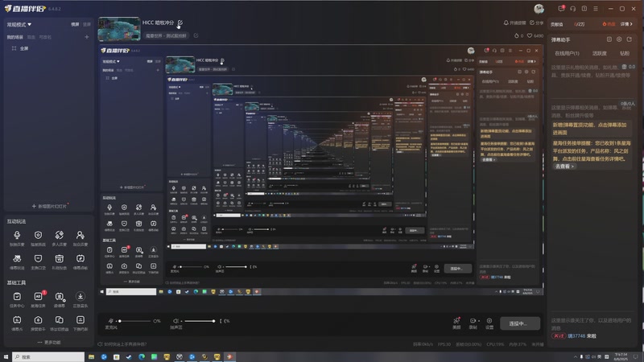Open File Explorer from taskbar
This screenshot has width=644, height=362.
coord(91,357)
